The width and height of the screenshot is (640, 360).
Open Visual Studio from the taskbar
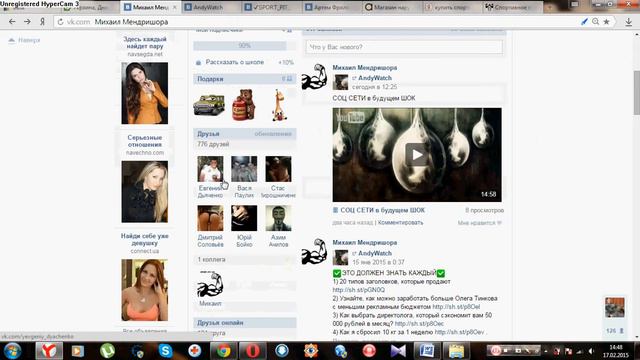pyautogui.click(x=398, y=351)
